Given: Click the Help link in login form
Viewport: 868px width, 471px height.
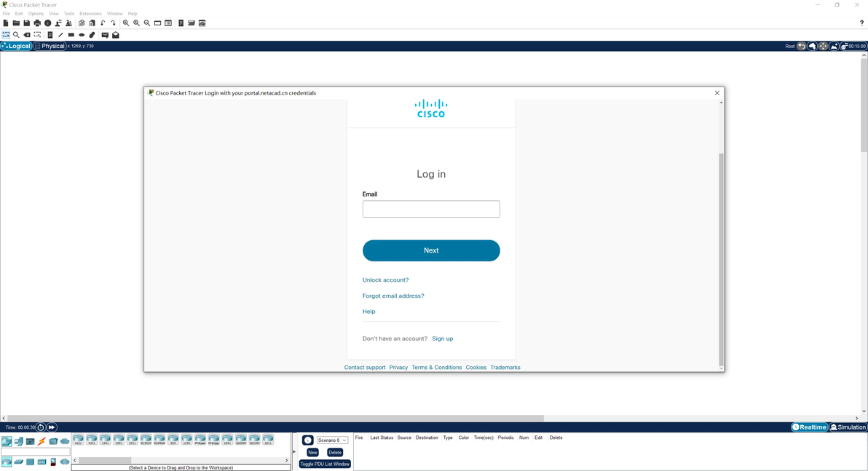Looking at the screenshot, I should [x=368, y=312].
